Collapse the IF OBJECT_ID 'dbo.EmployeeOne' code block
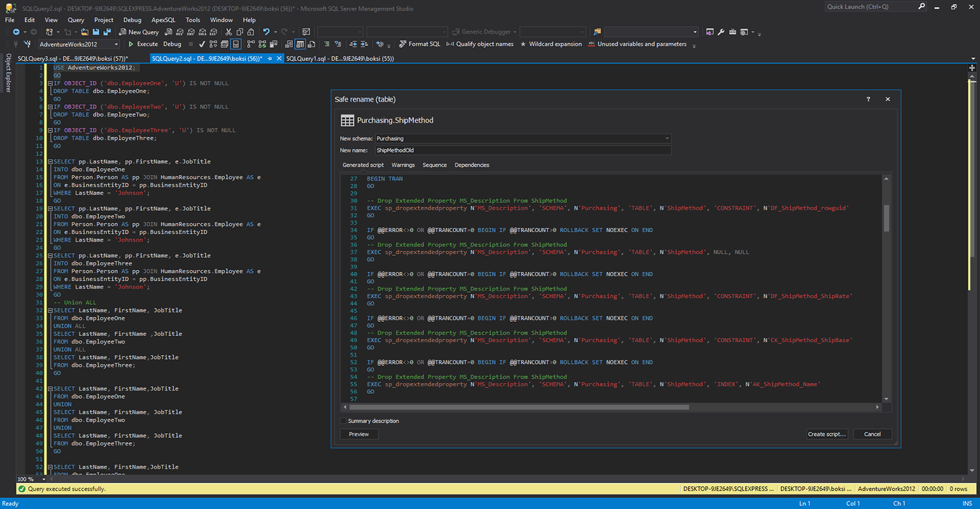Image resolution: width=980 pixels, height=509 pixels. pyautogui.click(x=50, y=83)
